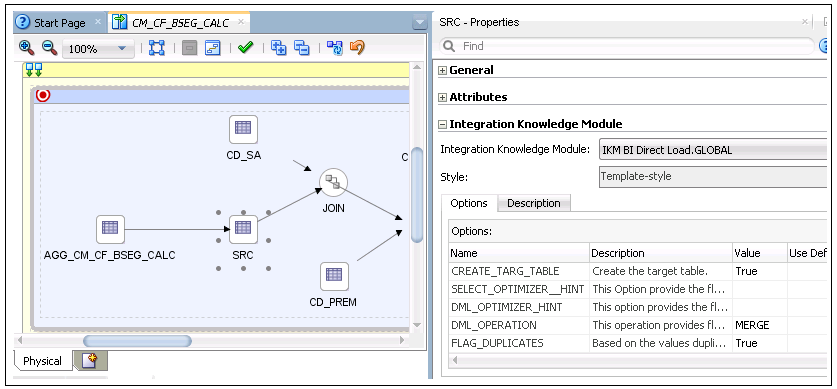Expand the General section
This screenshot has width=837, height=389.
[443, 70]
